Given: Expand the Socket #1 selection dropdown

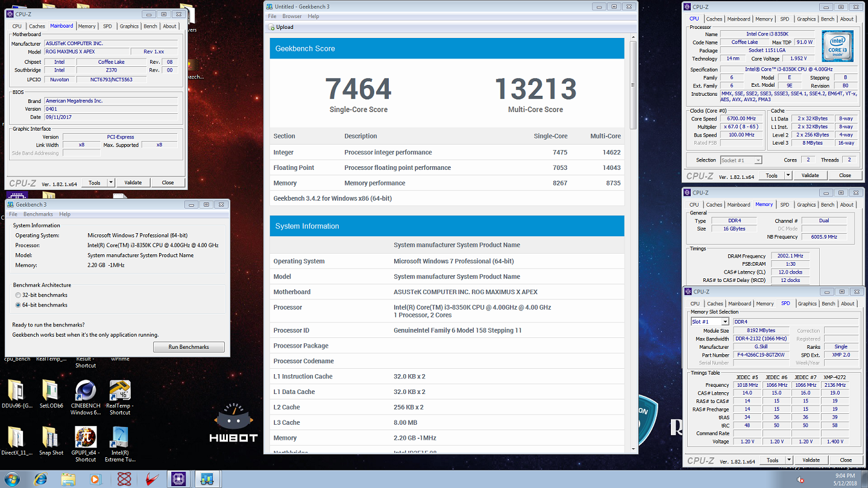Looking at the screenshot, I should pos(758,160).
